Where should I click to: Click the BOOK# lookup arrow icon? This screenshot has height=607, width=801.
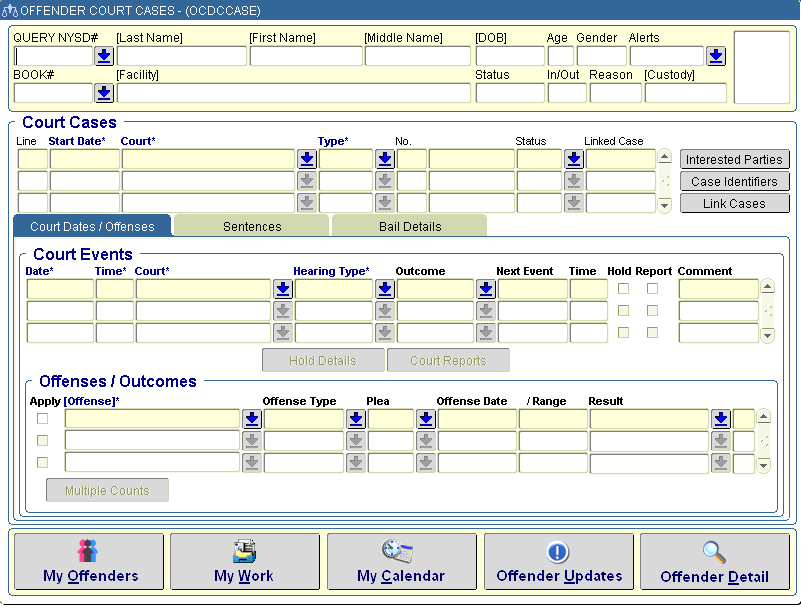(x=104, y=93)
